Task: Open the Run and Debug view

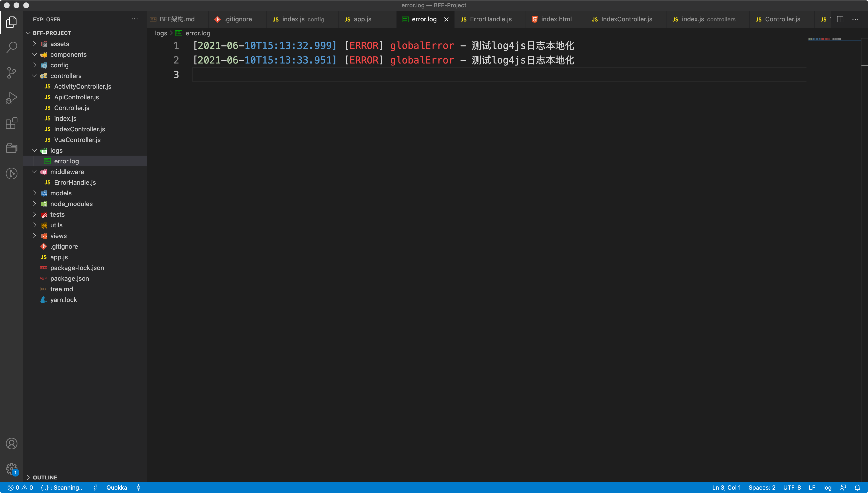Action: pos(11,98)
